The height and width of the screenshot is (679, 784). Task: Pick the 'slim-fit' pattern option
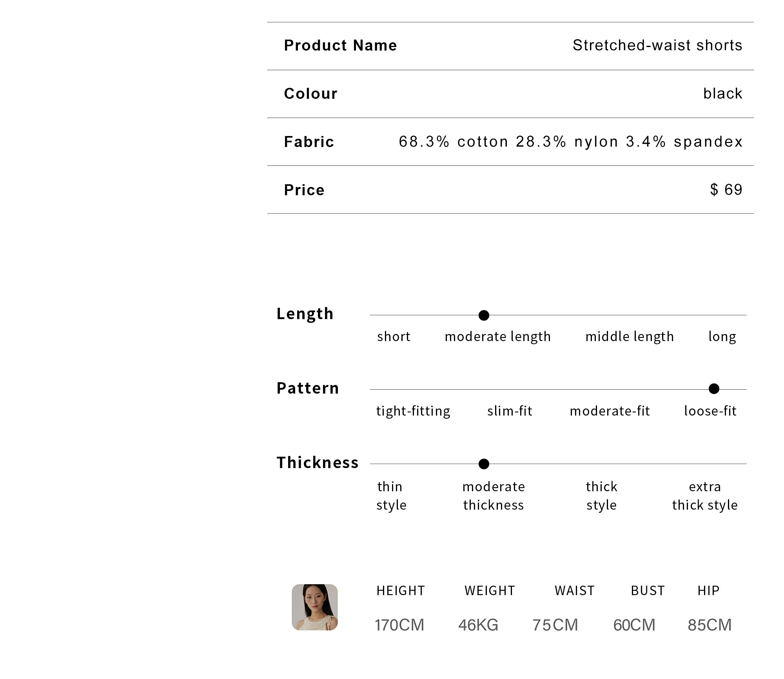point(510,411)
